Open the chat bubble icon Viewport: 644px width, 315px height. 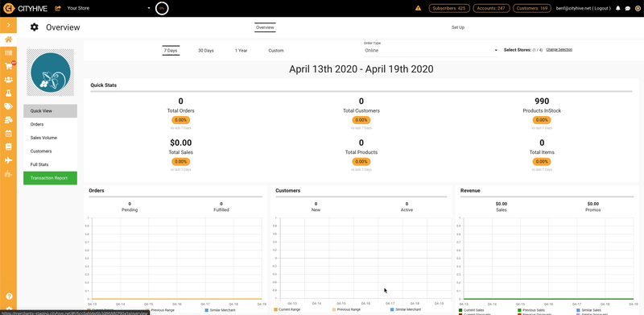point(628,8)
